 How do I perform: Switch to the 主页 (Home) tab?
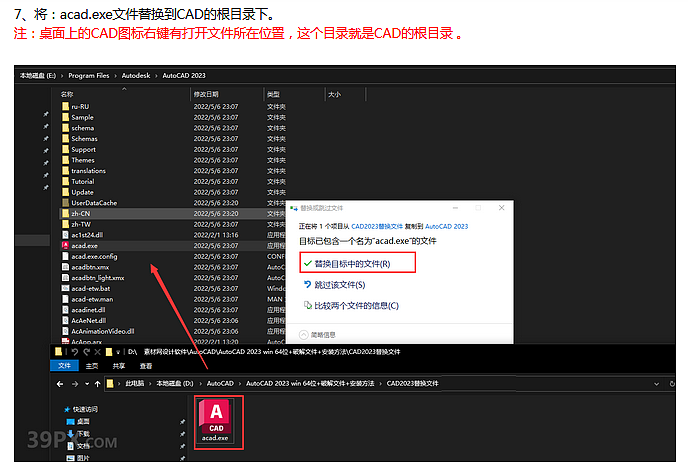click(x=92, y=366)
